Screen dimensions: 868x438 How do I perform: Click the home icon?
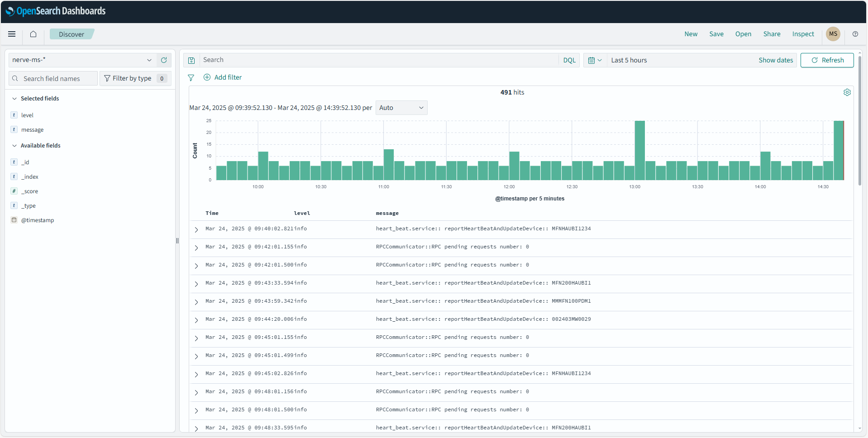coord(33,34)
